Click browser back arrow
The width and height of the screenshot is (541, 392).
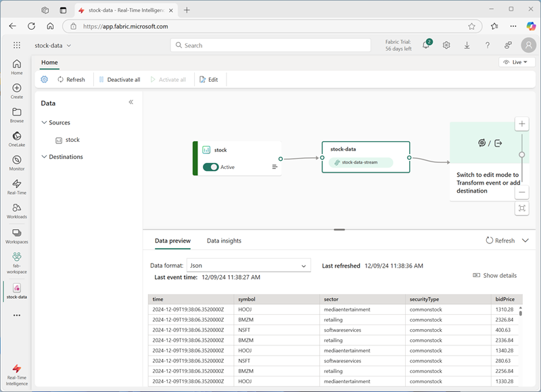pos(12,26)
